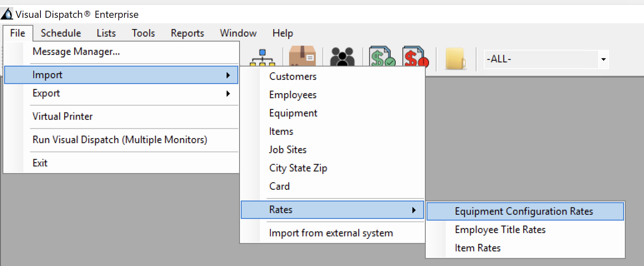The height and width of the screenshot is (266, 644).
Task: Select Card in the Import submenu
Action: pyautogui.click(x=332, y=186)
